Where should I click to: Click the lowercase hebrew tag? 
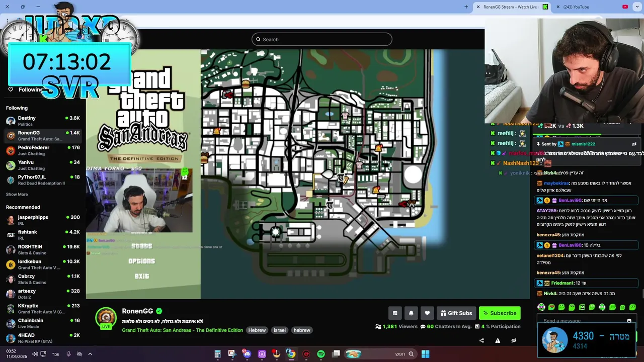click(302, 330)
